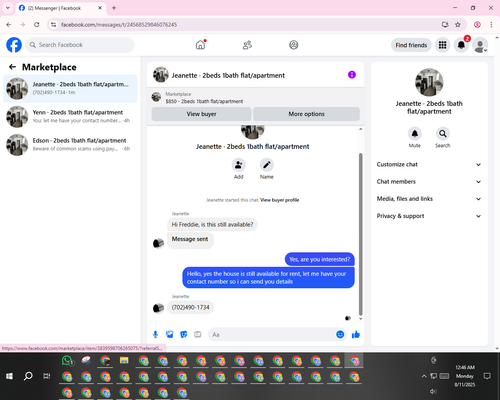Click the More options button

point(306,114)
